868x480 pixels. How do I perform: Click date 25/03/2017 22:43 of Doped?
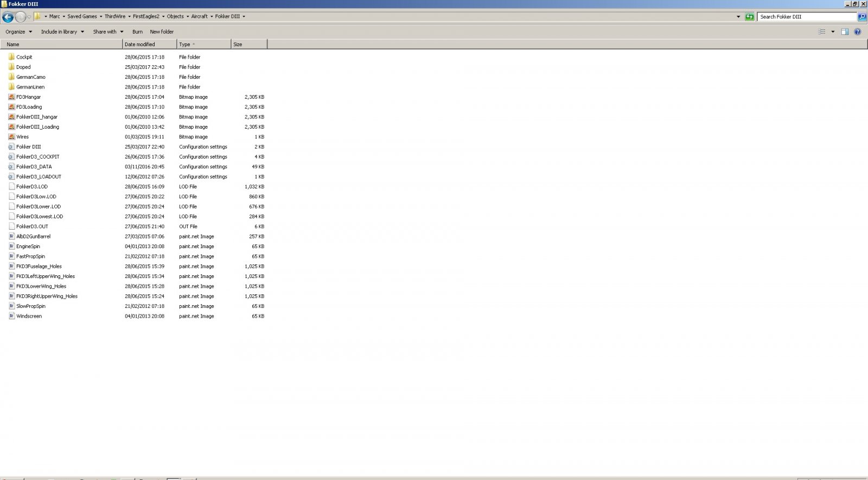coord(144,67)
